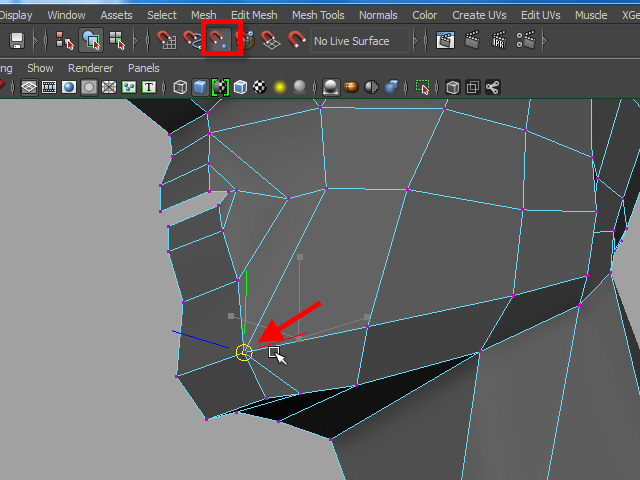
Task: Switch viewport to Wireframe cube icon
Action: coord(180,87)
